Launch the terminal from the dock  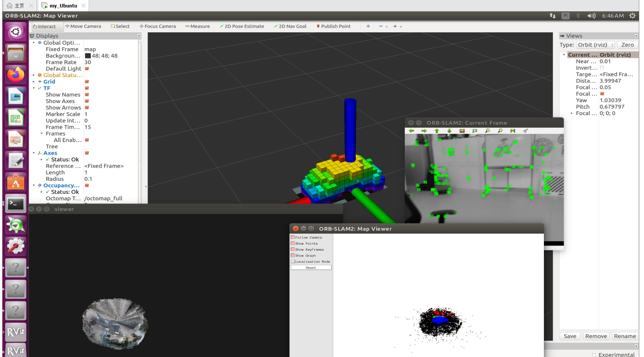(15, 204)
